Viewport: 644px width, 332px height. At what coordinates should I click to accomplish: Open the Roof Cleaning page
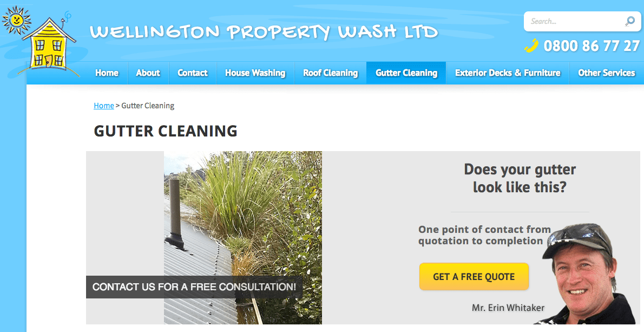(330, 73)
